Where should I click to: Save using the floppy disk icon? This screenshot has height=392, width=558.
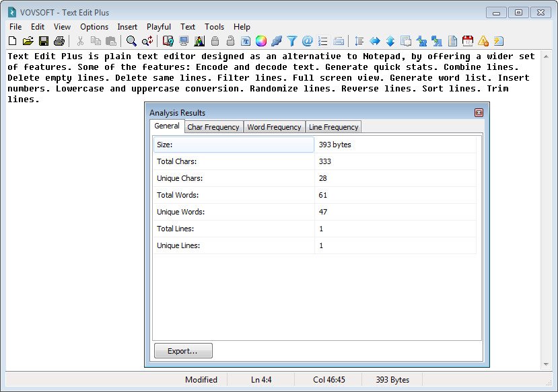click(x=44, y=41)
